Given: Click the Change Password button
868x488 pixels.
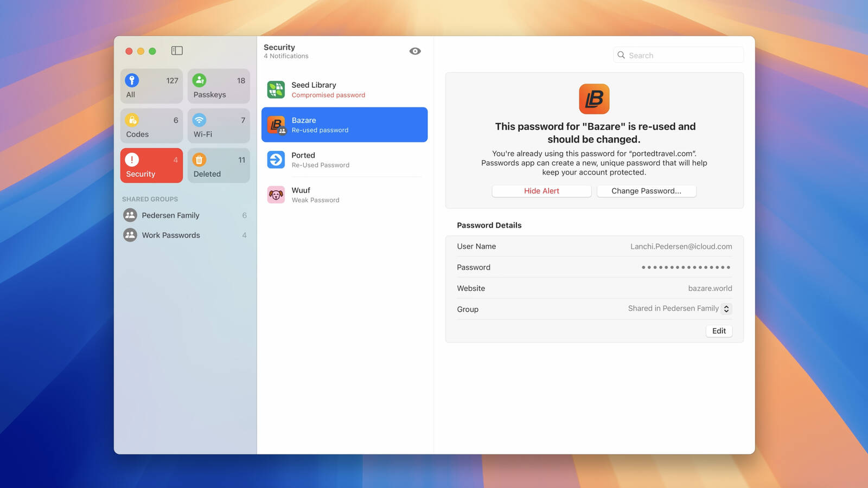Looking at the screenshot, I should (x=646, y=191).
